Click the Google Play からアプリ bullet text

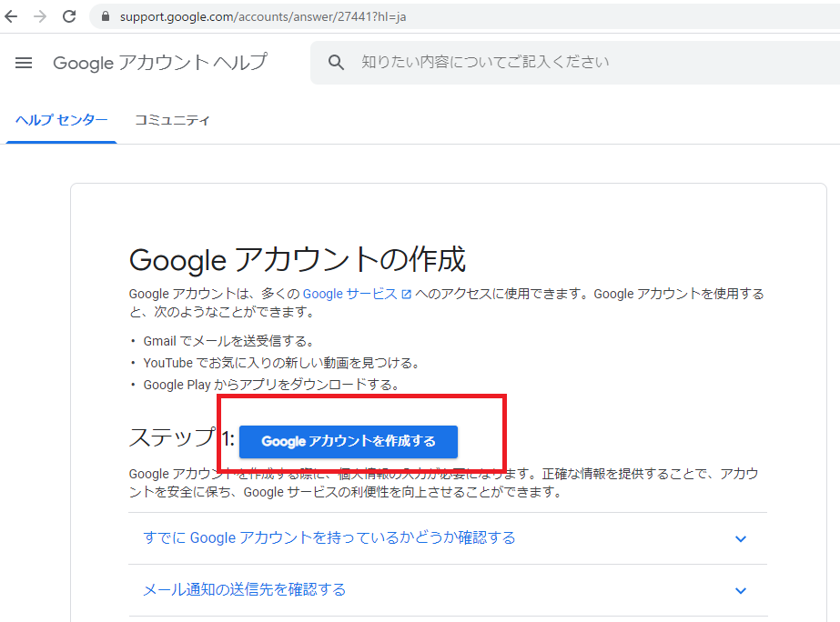click(271, 385)
